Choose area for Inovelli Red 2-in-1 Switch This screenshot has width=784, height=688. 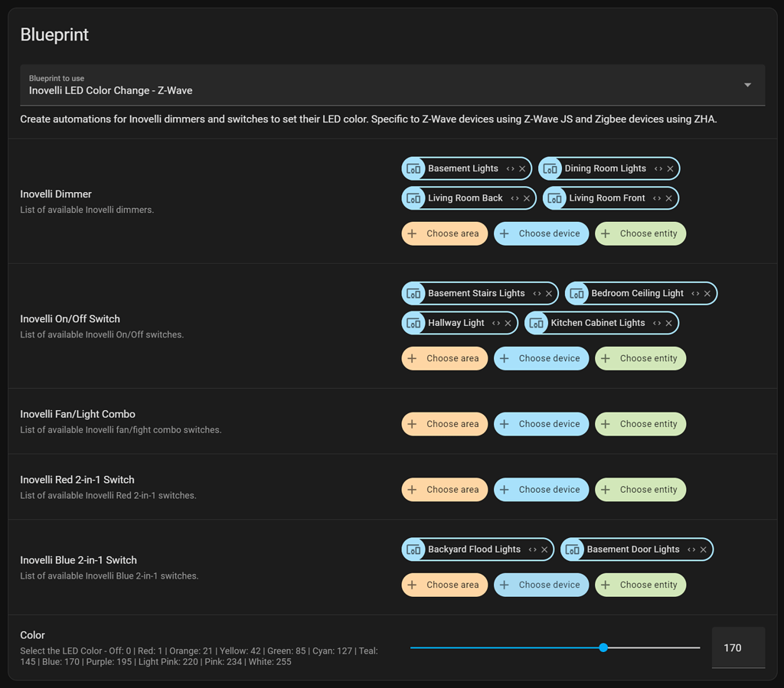point(444,491)
